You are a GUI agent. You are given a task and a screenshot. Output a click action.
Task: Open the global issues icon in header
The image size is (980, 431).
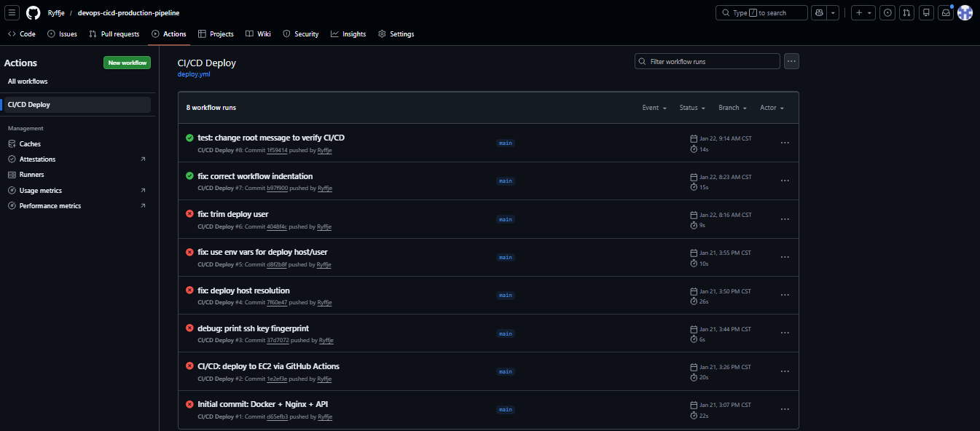[x=887, y=13]
